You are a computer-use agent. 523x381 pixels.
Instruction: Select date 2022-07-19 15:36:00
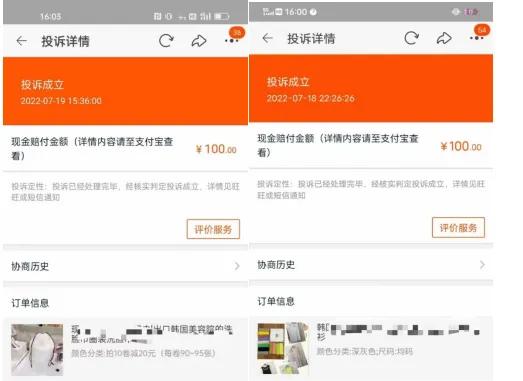[x=61, y=101]
